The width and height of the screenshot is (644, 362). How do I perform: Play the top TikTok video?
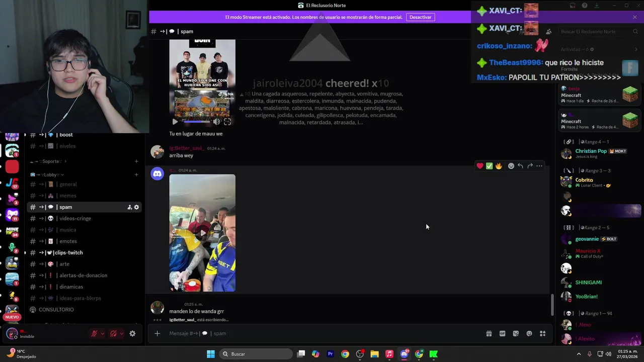coord(175,122)
